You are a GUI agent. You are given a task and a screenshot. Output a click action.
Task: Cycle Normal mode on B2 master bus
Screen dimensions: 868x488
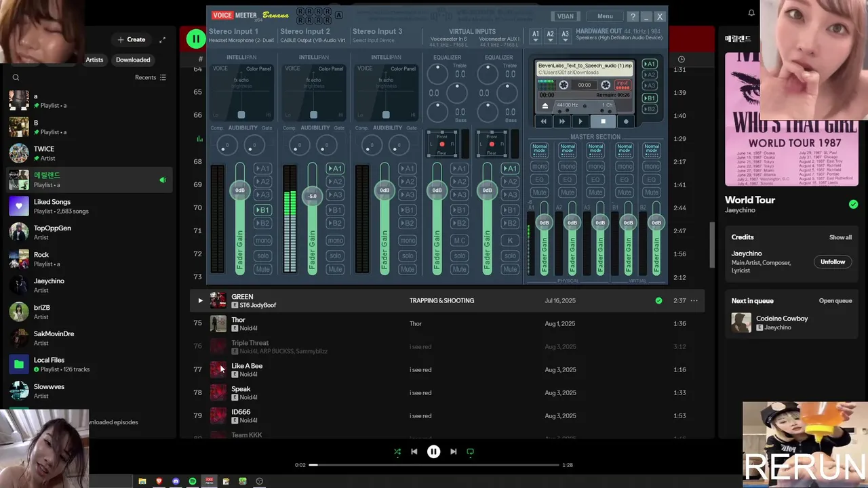point(652,150)
